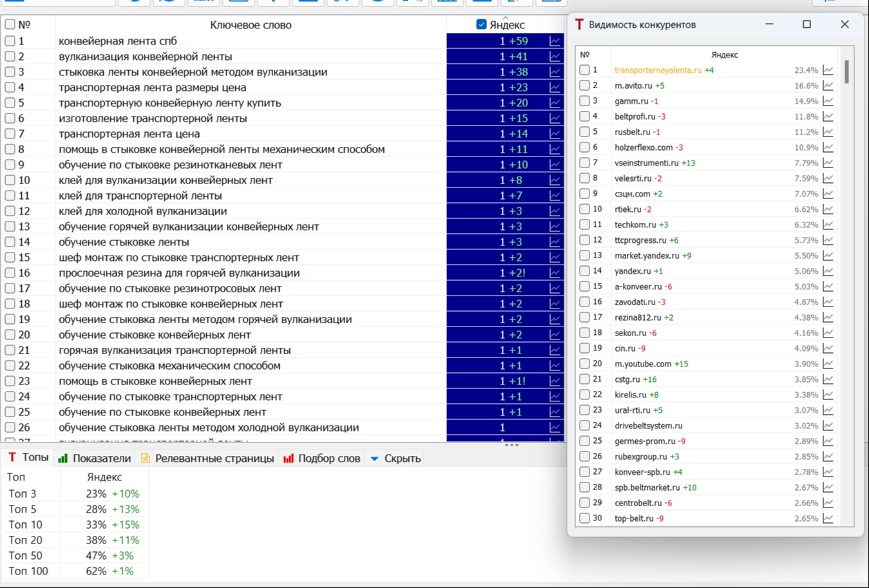869x588 pixels.
Task: Maximize the Видимость конкурентов window
Action: pos(807,24)
